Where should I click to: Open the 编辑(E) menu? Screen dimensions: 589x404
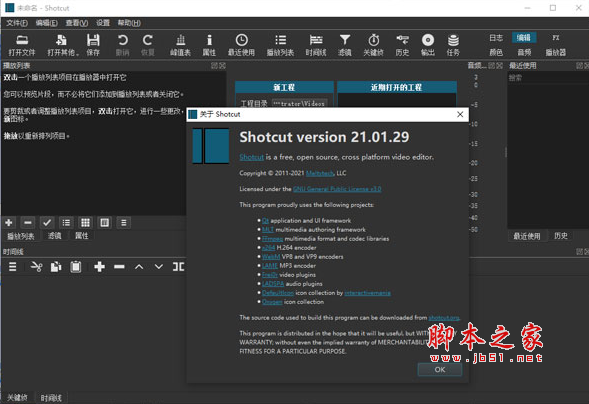[47, 23]
